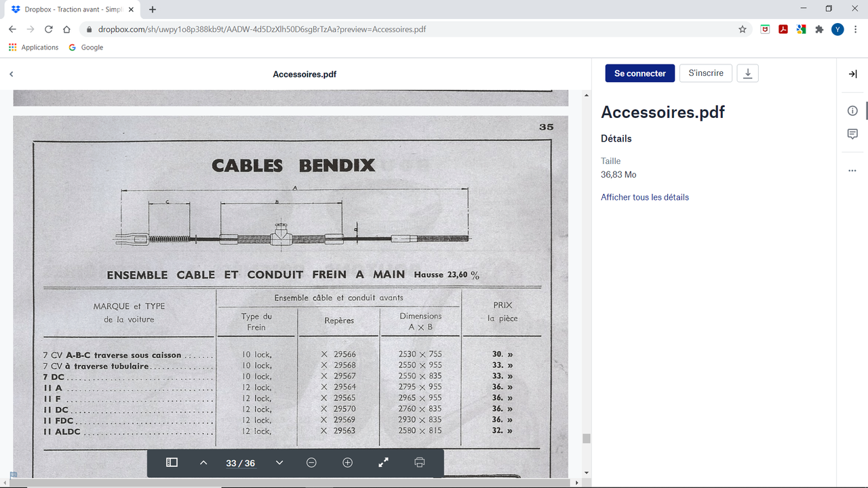
Task: Click Afficher tous les détails link
Action: click(x=645, y=197)
